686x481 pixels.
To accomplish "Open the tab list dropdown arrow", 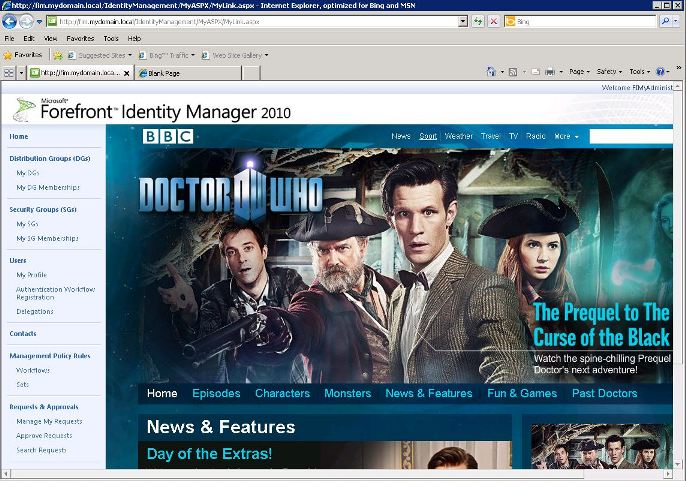I will point(21,73).
